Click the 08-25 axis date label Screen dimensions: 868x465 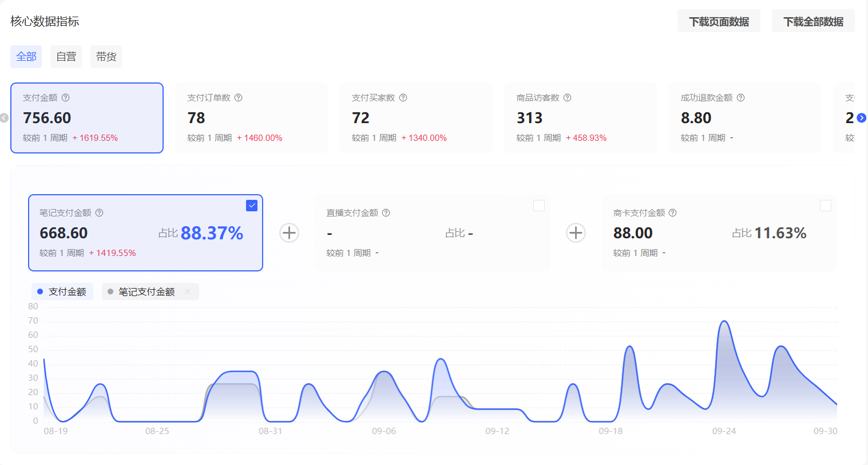pyautogui.click(x=157, y=431)
